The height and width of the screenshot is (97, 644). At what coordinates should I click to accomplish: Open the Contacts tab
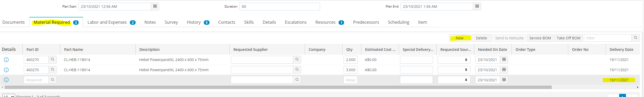pos(227,22)
